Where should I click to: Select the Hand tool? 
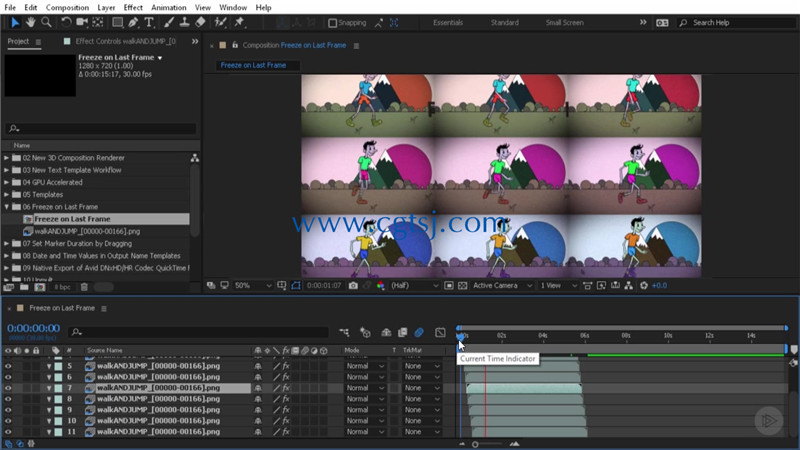click(31, 22)
